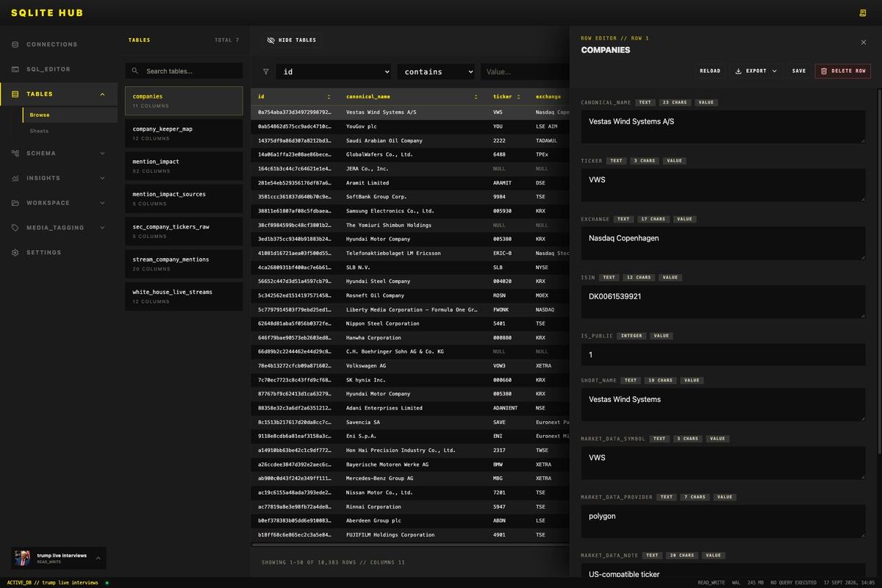Screen dimensions: 882x588
Task: Click the READ_WRITE status bar entry
Action: (711, 583)
